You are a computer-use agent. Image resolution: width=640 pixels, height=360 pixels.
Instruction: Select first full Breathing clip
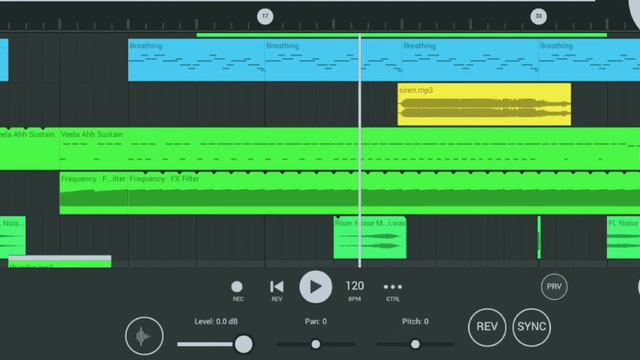point(196,60)
